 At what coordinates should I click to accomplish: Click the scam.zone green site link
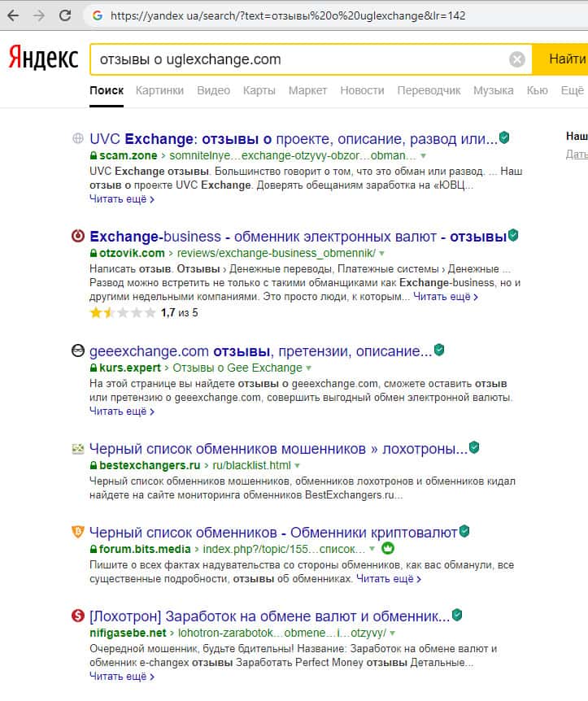click(128, 155)
